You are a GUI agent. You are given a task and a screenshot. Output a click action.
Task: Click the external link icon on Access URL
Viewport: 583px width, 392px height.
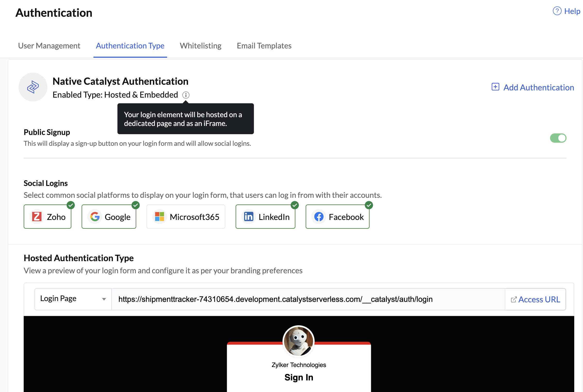[513, 299]
